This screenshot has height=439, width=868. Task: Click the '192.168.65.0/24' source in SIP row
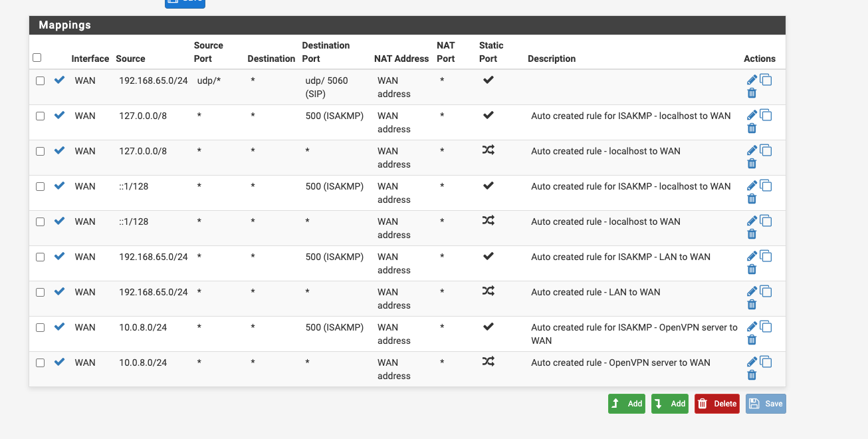coord(154,80)
